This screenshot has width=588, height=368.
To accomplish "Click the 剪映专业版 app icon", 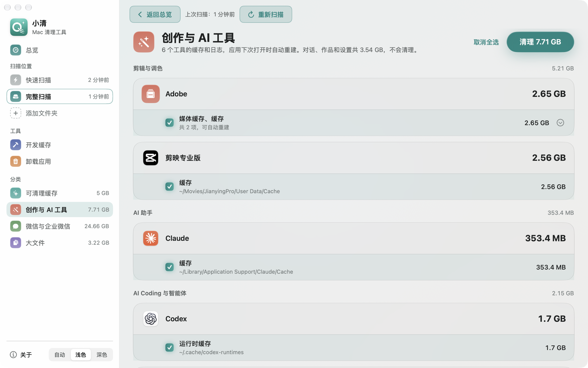I will coord(151,158).
